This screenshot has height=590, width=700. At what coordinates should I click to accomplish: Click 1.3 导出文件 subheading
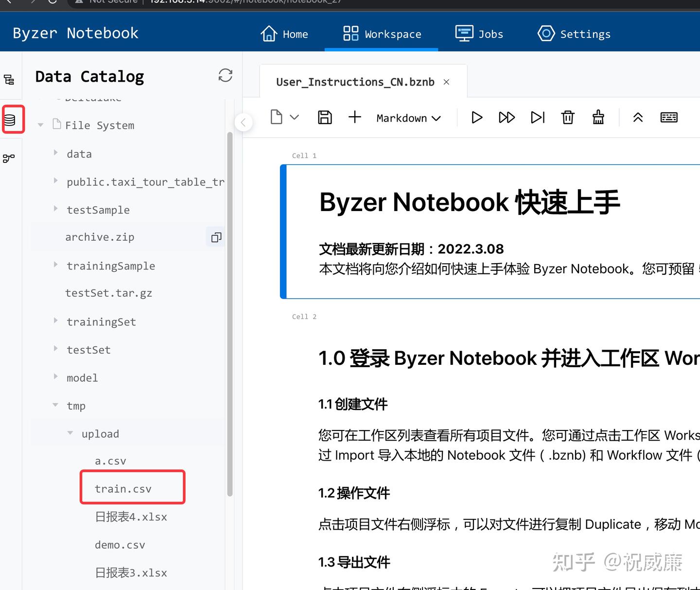354,562
